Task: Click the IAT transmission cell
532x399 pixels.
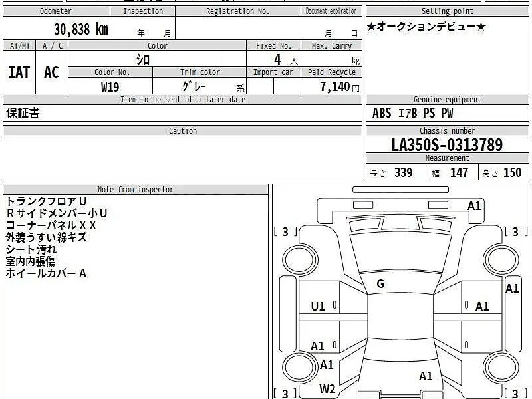Action: [19, 72]
